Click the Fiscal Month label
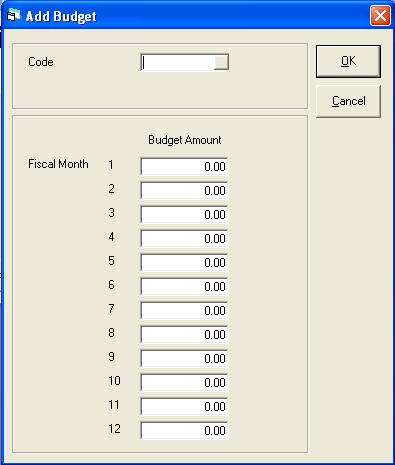This screenshot has height=465, width=395. click(x=58, y=164)
